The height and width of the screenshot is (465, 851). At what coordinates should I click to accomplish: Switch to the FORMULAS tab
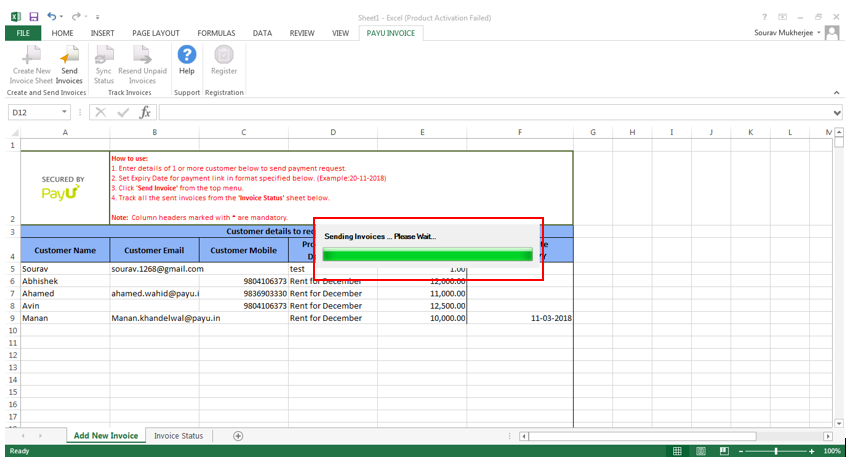216,33
